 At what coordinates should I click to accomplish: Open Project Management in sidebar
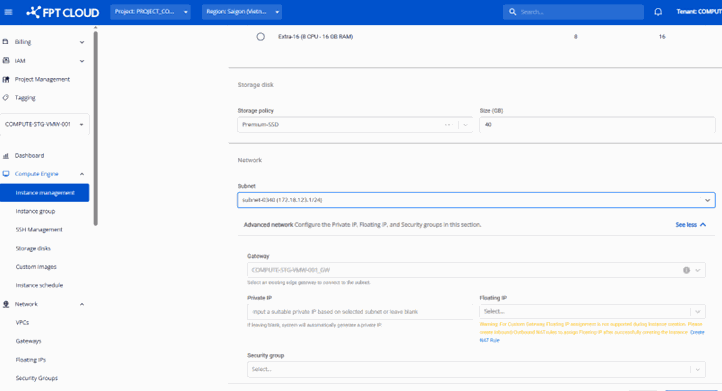(42, 79)
